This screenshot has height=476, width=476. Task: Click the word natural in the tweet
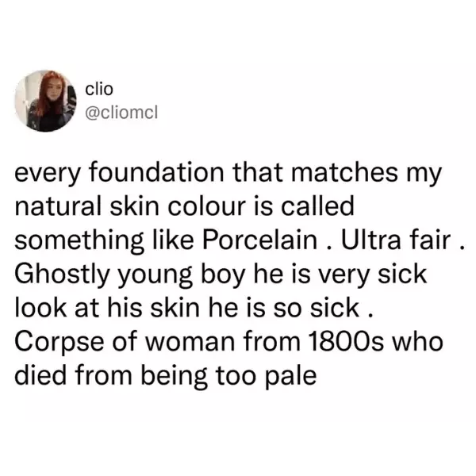click(x=58, y=206)
